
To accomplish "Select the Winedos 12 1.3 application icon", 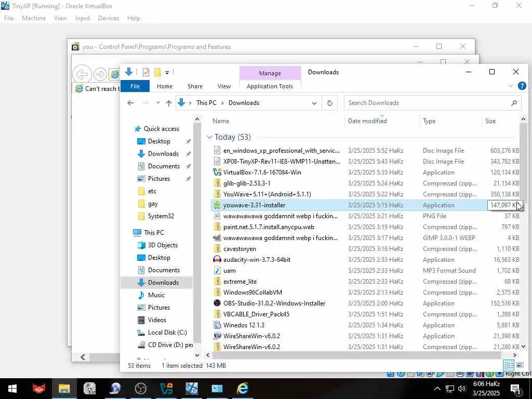I will [217, 325].
